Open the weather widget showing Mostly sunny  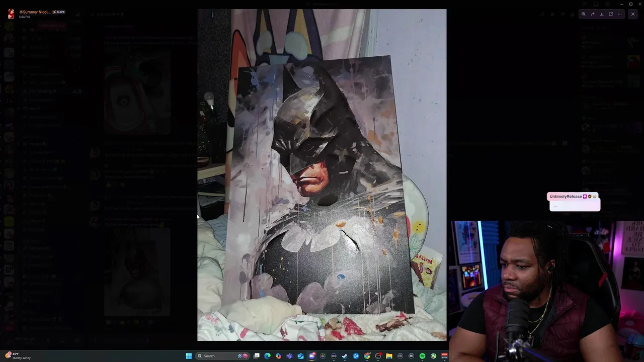click(x=18, y=356)
